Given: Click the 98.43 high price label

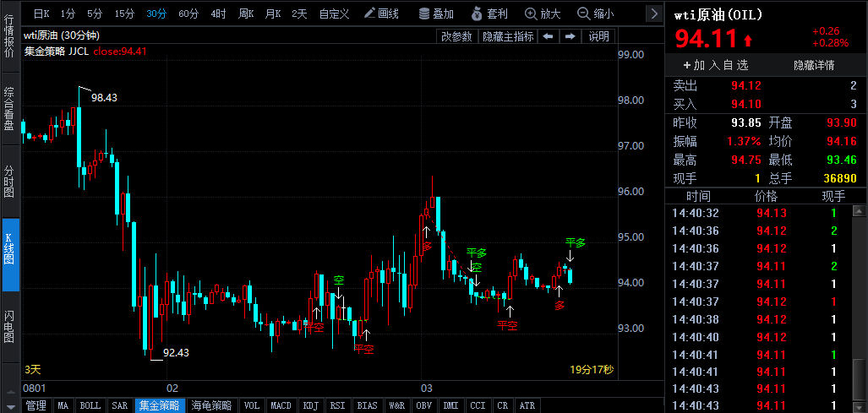Looking at the screenshot, I should pyautogui.click(x=104, y=98).
